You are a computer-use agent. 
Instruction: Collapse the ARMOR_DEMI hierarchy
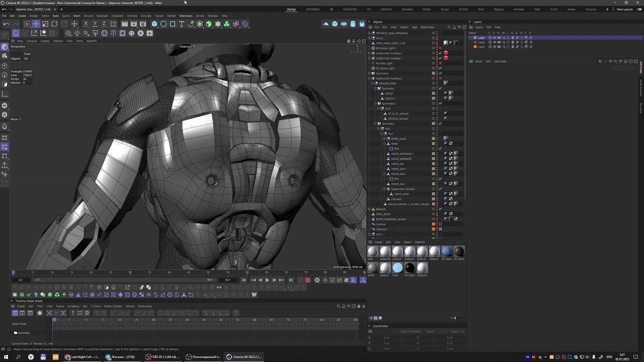coord(373,83)
